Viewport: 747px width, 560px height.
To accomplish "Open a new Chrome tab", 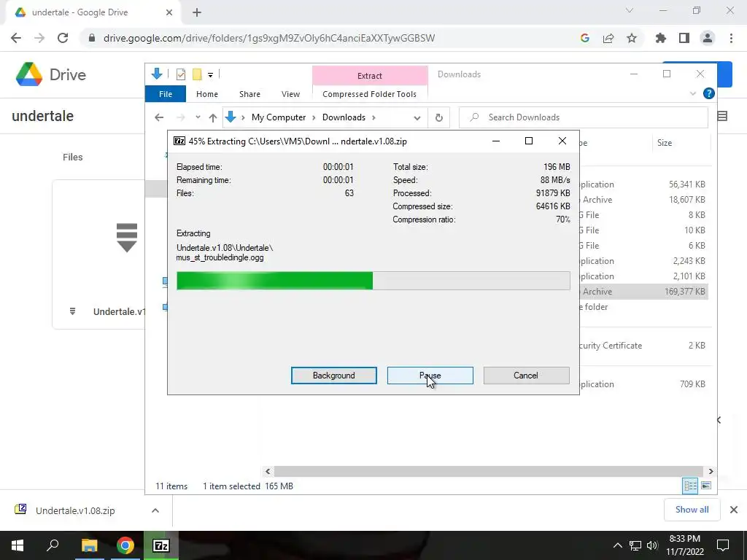I will point(197,12).
